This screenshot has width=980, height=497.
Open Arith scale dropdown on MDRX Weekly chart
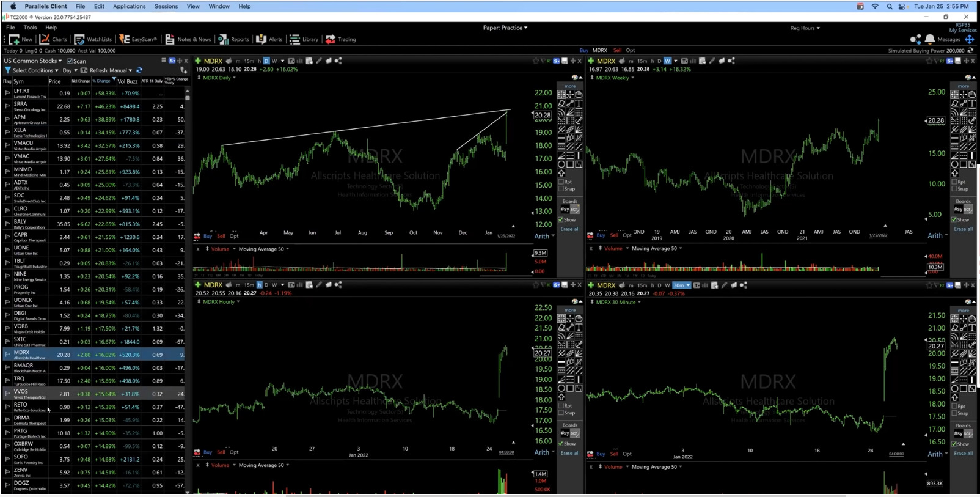938,235
